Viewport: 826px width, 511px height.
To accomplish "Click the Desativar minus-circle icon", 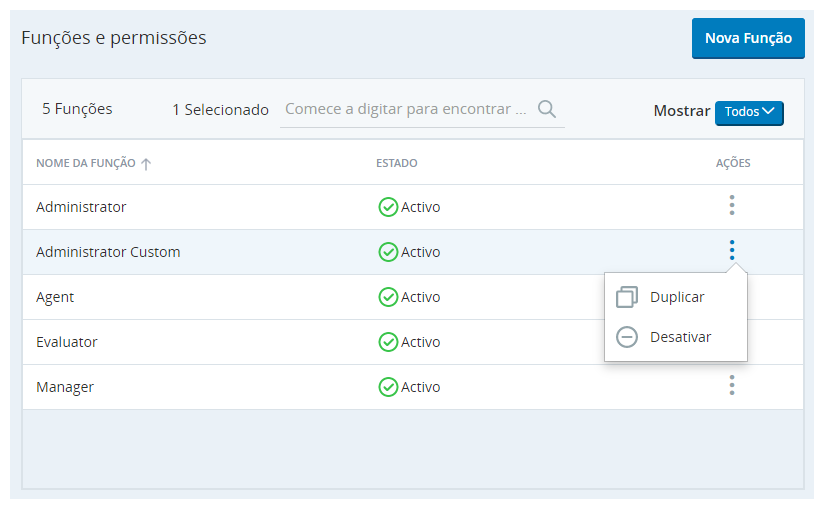I will (627, 337).
